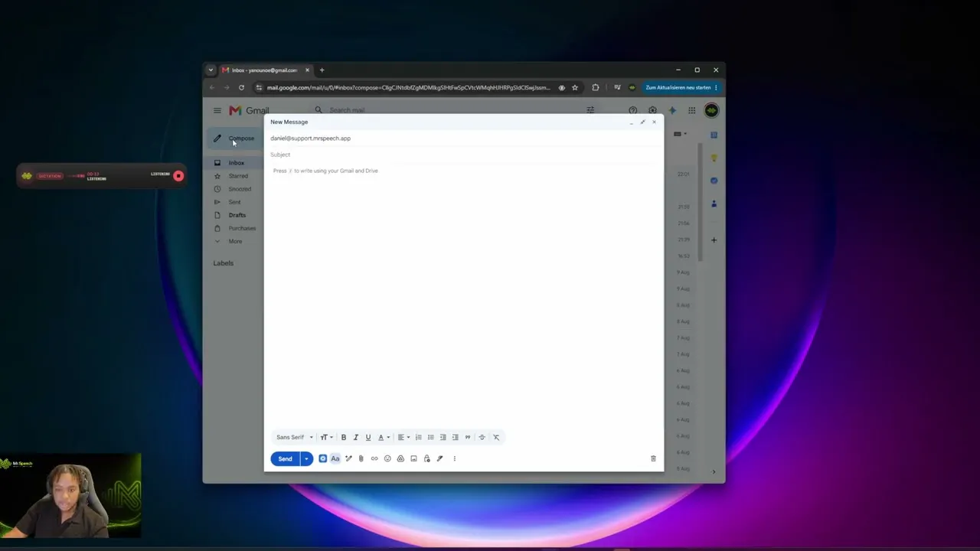This screenshot has width=980, height=551.
Task: Open a new Chrome tab
Action: click(322, 70)
